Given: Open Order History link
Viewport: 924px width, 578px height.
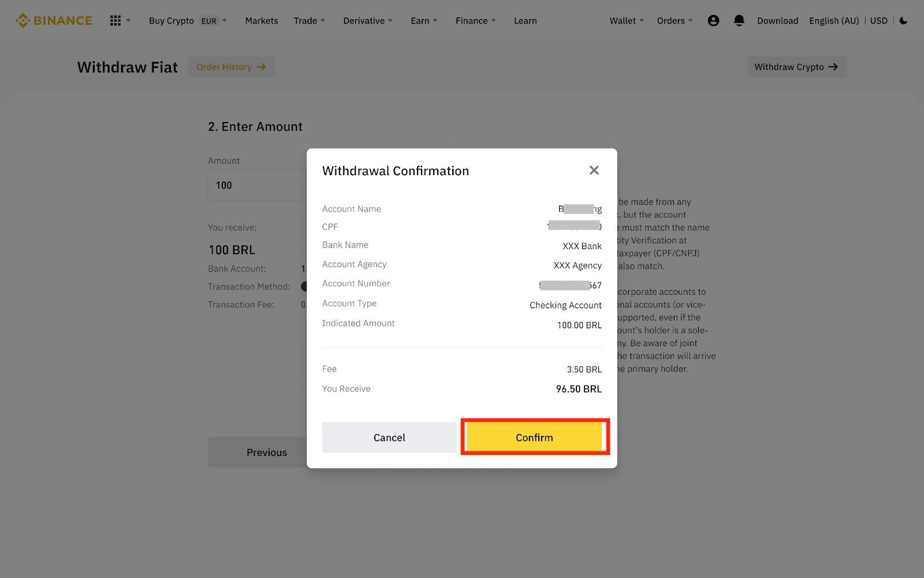Looking at the screenshot, I should click(x=231, y=67).
